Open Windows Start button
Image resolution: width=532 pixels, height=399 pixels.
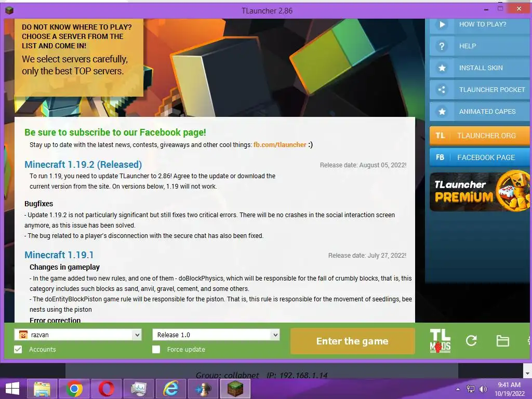[12, 389]
